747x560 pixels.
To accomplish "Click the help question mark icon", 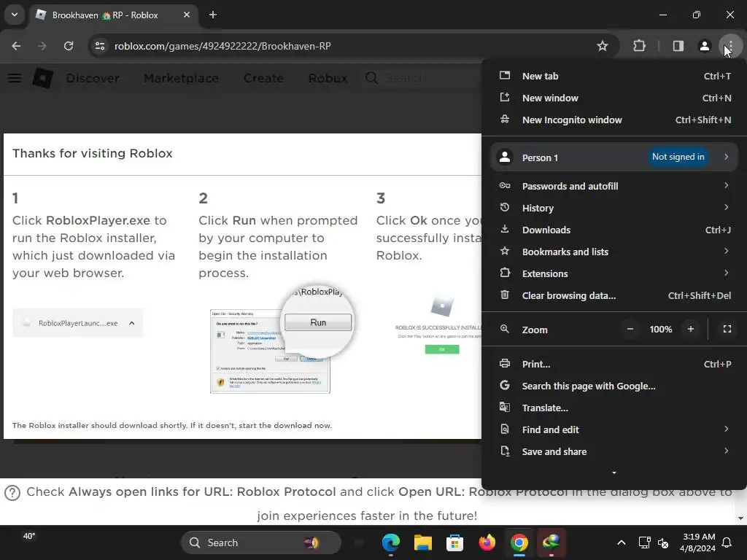I will [12, 493].
